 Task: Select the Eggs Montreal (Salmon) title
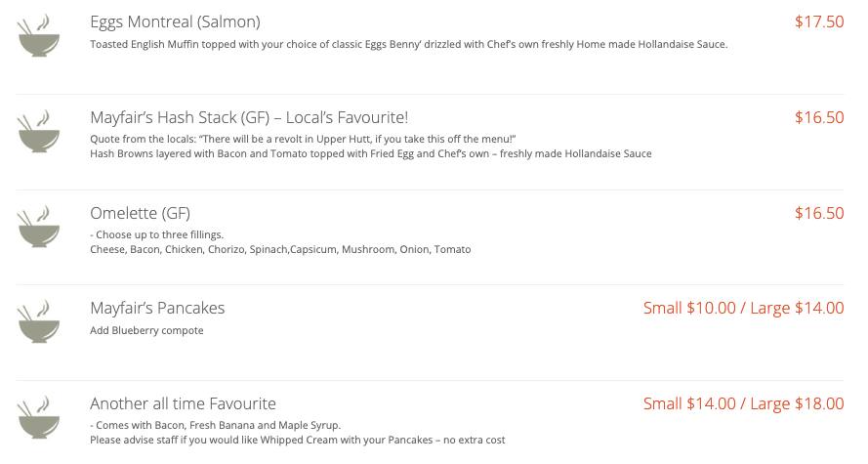coord(175,21)
